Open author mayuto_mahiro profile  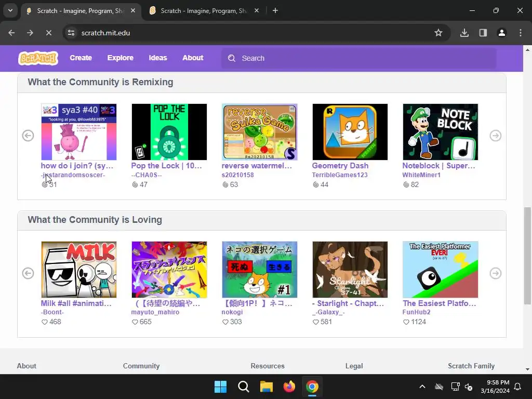click(x=155, y=312)
